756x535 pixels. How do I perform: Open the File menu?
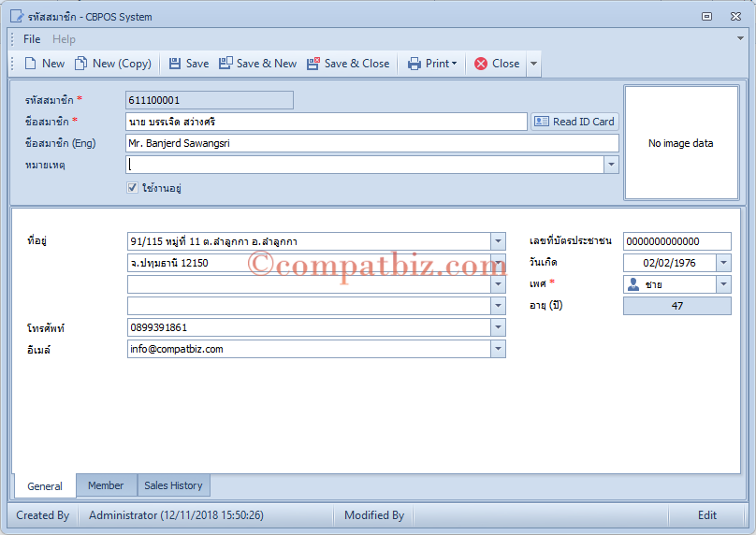pos(32,39)
